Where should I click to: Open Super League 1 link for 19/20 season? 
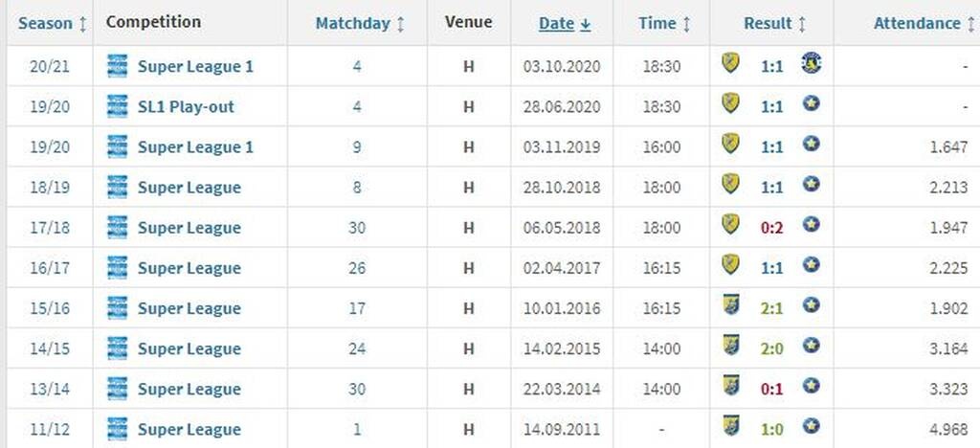tap(195, 147)
